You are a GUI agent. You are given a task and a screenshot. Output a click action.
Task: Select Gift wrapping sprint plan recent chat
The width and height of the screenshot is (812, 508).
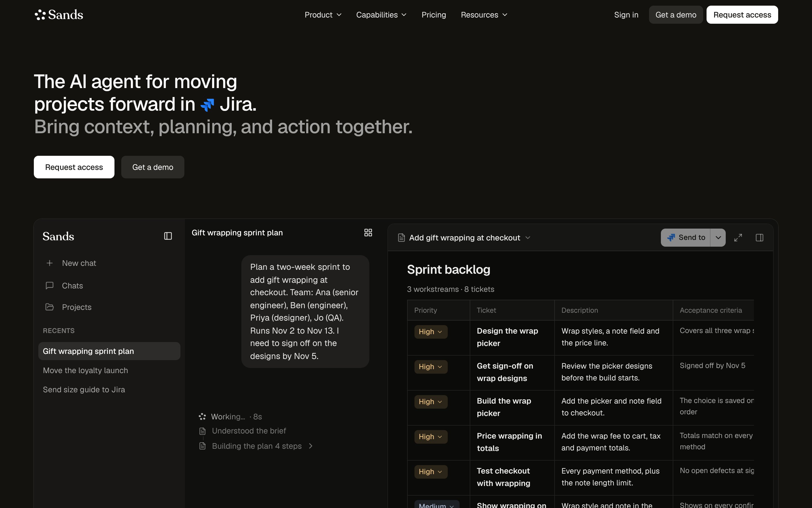pyautogui.click(x=109, y=351)
